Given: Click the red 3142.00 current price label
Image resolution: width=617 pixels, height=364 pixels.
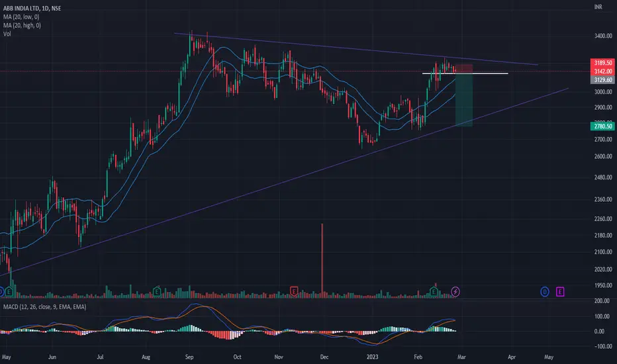Looking at the screenshot, I should (602, 71).
